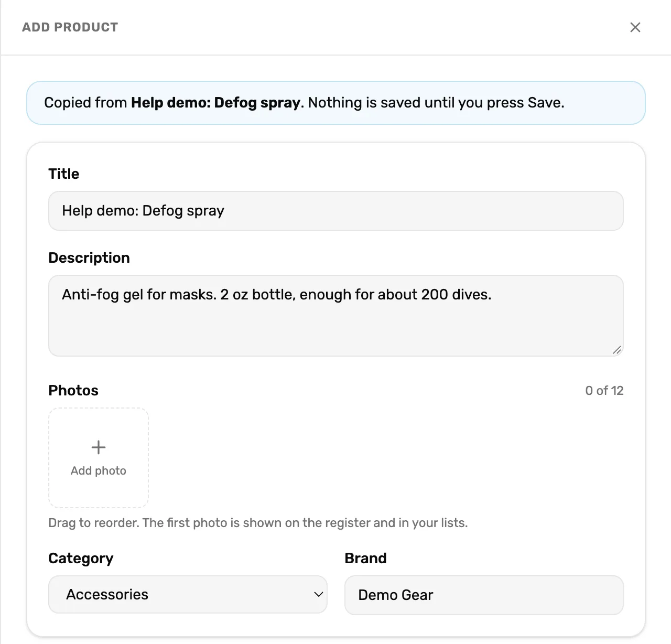Image resolution: width=671 pixels, height=644 pixels.
Task: Click the 'Copied from' notice banner text
Action: (x=304, y=103)
